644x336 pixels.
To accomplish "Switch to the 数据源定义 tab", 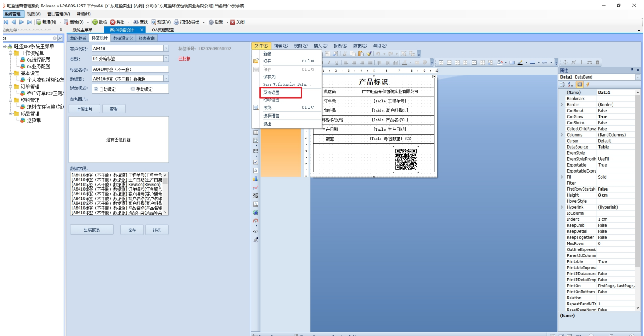I will point(123,38).
